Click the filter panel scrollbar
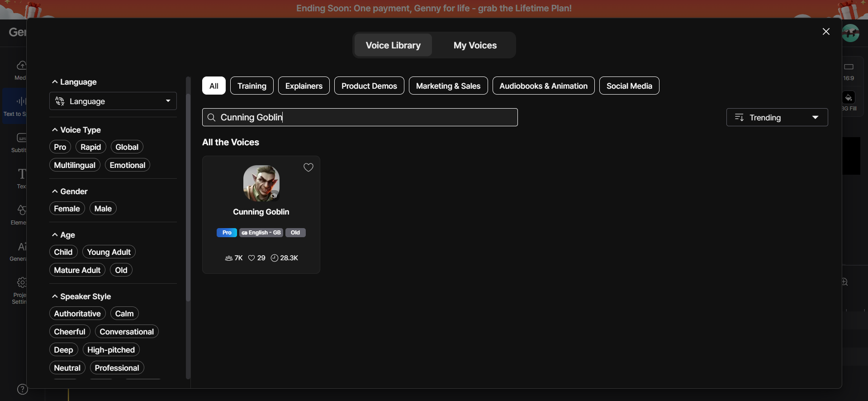 click(x=188, y=198)
